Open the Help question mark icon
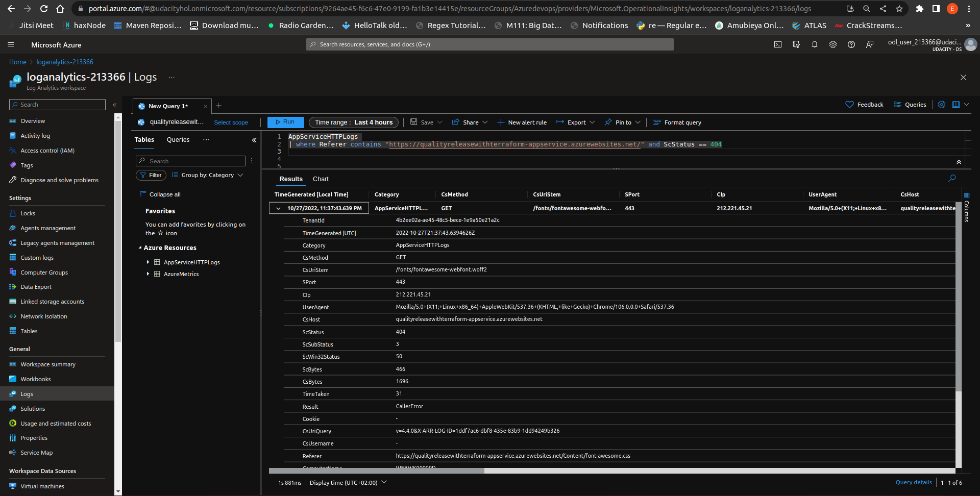The height and width of the screenshot is (496, 980). point(851,45)
